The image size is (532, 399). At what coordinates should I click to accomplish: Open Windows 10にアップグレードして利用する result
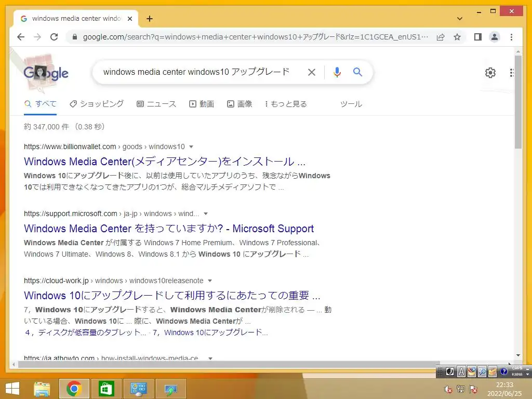coord(172,296)
